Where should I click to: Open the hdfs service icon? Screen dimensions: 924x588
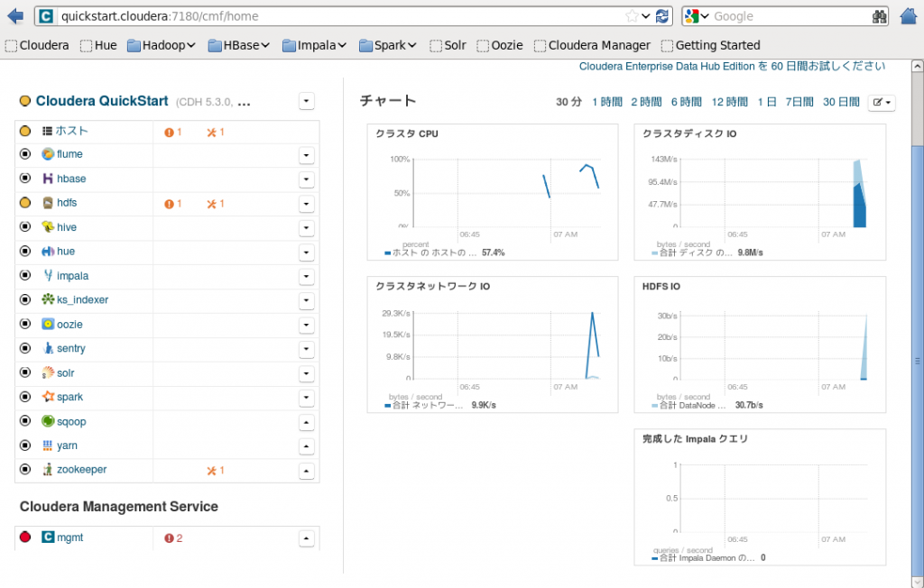(x=48, y=203)
